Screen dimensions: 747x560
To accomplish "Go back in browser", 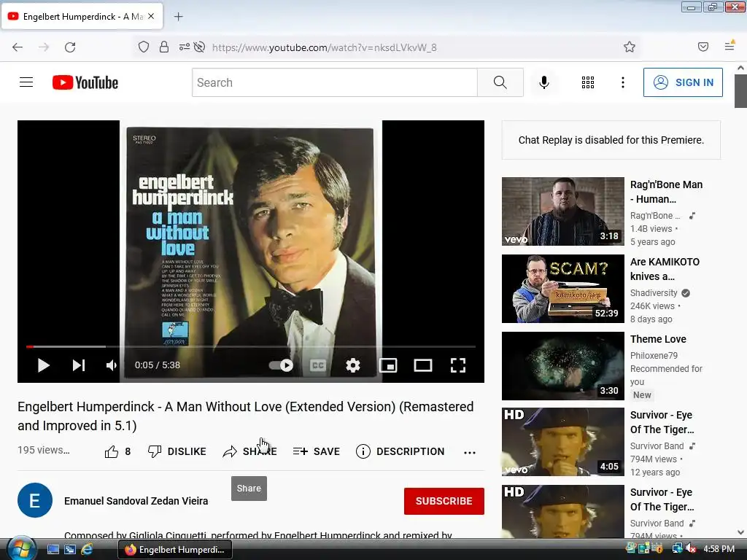I will (18, 47).
